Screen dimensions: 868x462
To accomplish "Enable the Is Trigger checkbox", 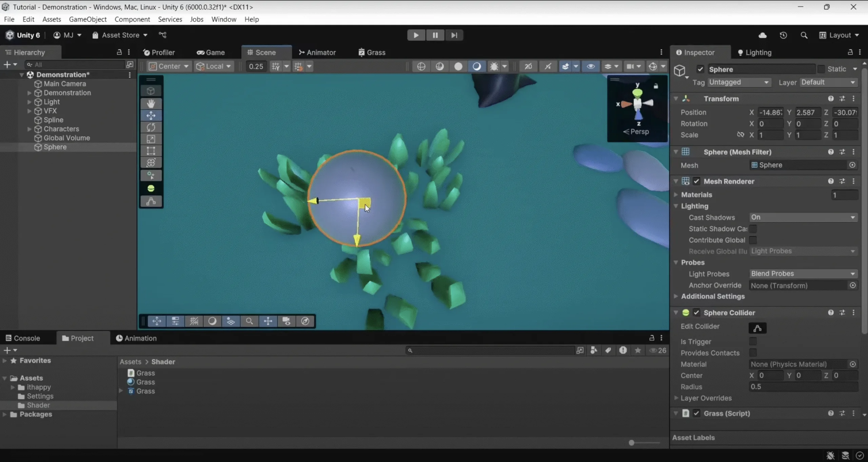I will click(x=753, y=341).
